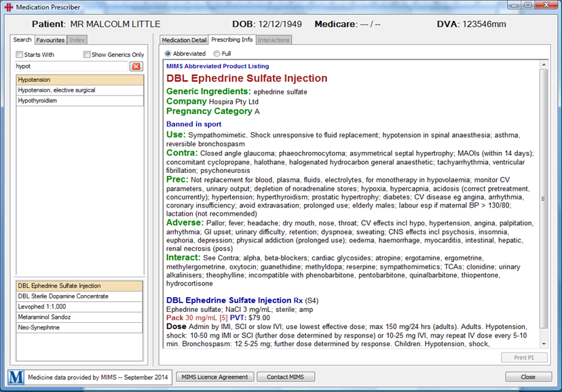The image size is (562, 392).
Task: Click the MIMS logo icon at bottom left
Action: pos(16,377)
